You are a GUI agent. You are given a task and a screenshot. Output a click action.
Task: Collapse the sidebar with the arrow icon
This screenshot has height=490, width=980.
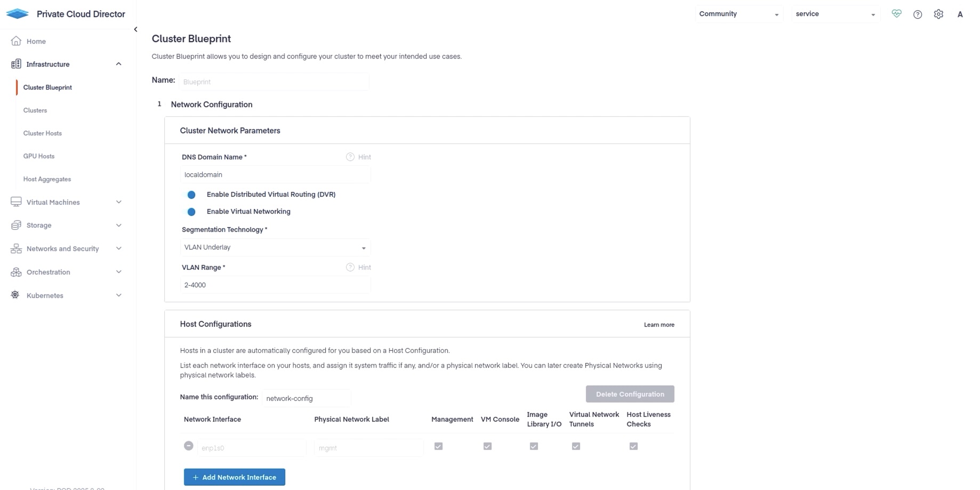pos(135,29)
